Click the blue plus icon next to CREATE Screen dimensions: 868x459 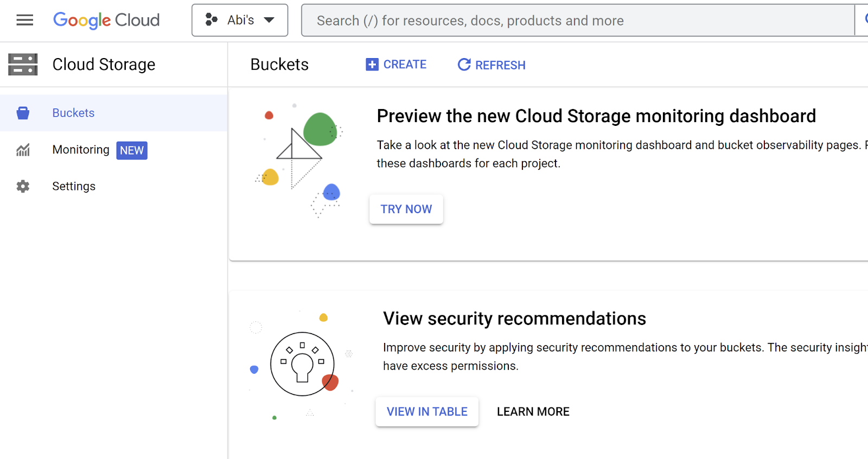coord(371,64)
